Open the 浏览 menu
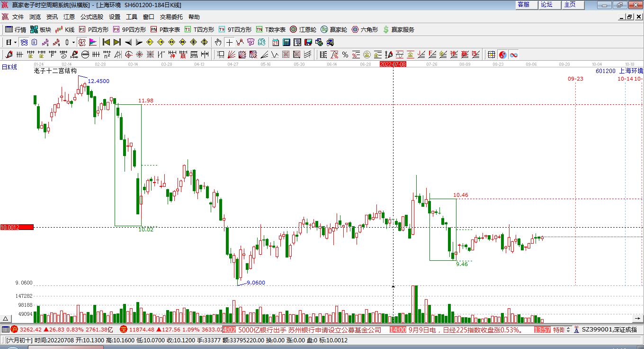 (35, 17)
